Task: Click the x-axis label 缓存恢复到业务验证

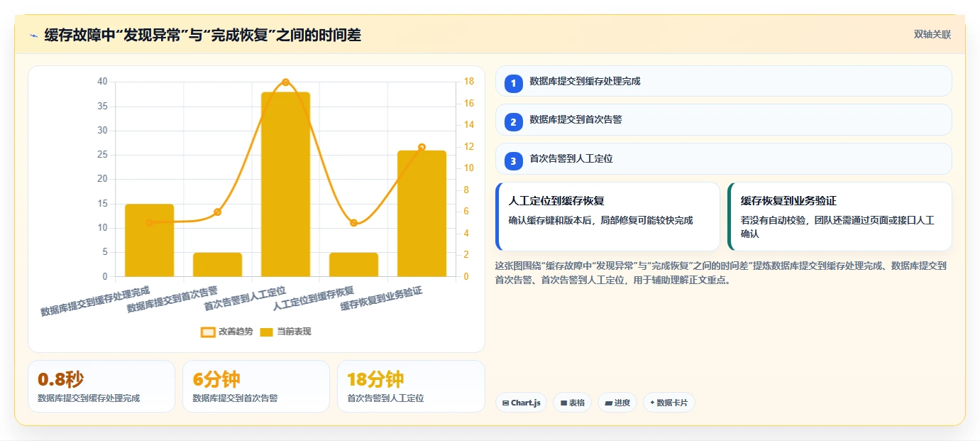Action: 381,299
